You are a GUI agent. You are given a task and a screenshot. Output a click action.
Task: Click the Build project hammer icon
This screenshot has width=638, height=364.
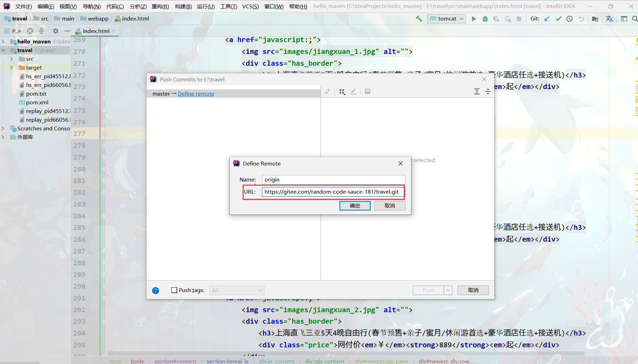pos(419,19)
